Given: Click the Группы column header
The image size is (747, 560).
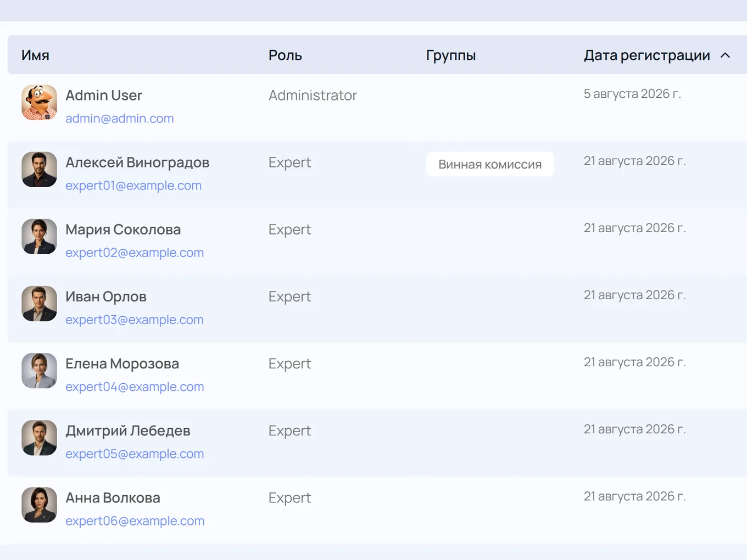Looking at the screenshot, I should point(450,55).
